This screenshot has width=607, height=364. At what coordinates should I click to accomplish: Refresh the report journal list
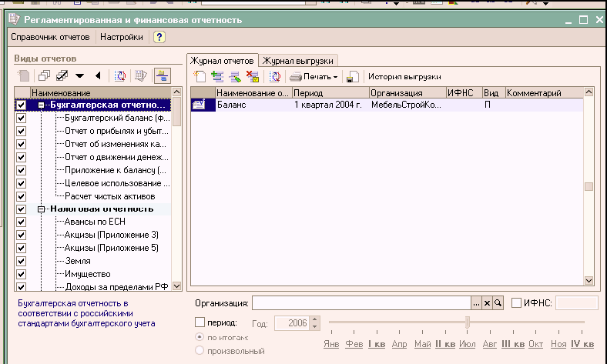275,76
